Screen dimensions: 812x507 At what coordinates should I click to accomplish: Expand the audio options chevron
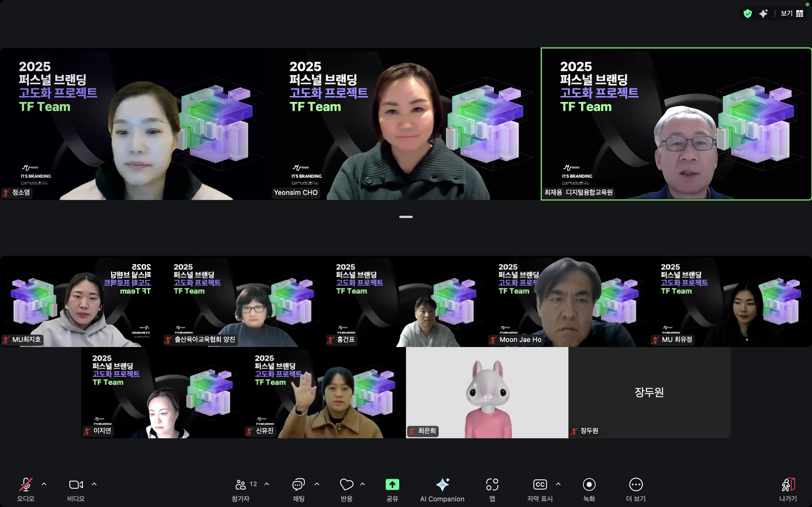(44, 484)
